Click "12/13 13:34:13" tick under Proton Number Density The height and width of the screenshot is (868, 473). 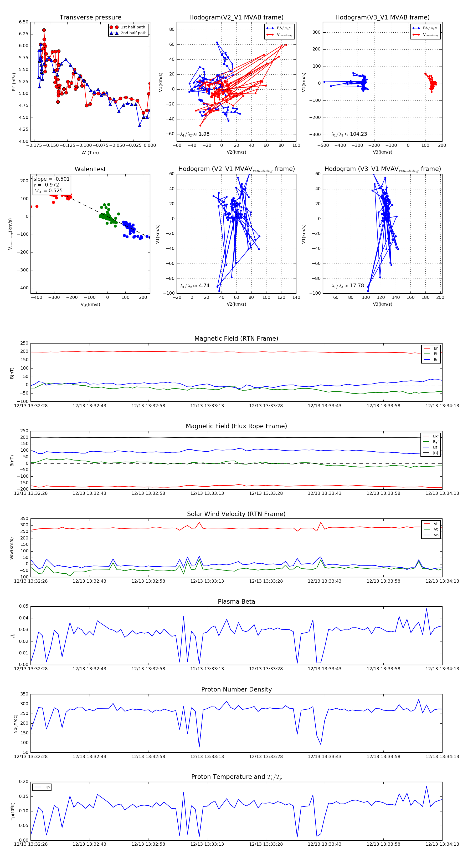pos(442,756)
